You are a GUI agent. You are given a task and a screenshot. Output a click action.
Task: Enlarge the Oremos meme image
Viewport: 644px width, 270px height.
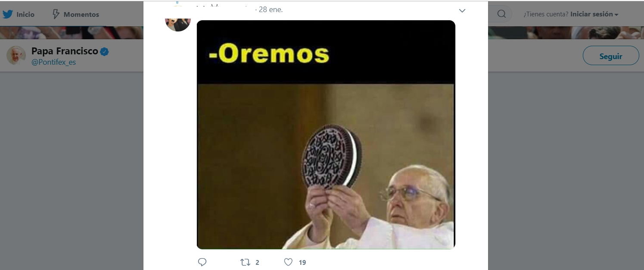point(326,135)
